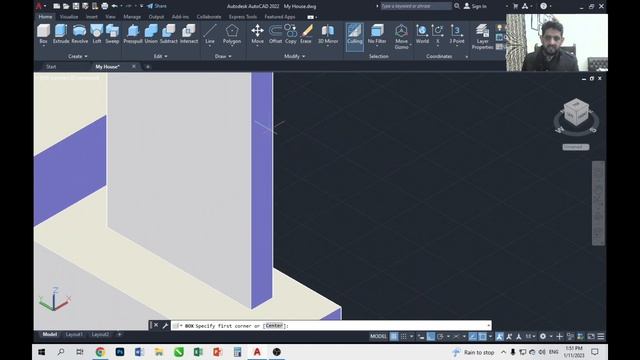Viewport: 640px width, 360px height.
Task: Choose the Copy tool
Action: pyautogui.click(x=291, y=34)
